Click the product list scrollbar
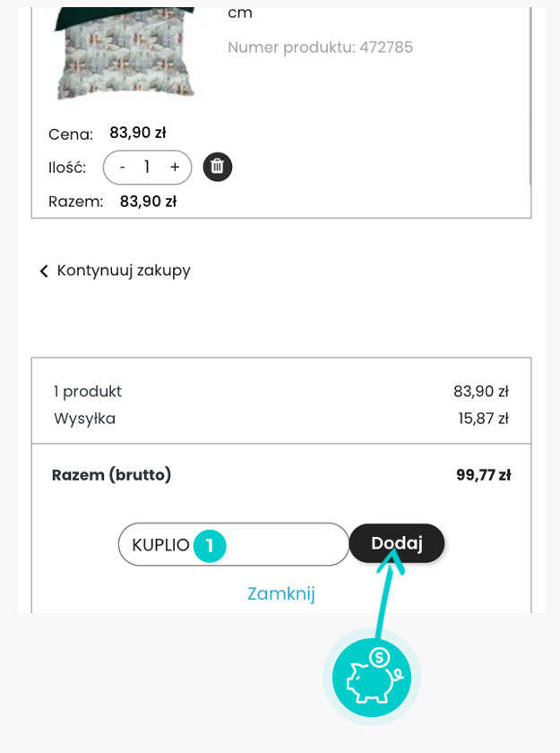Viewport: 560px width, 753px height. tap(531, 99)
